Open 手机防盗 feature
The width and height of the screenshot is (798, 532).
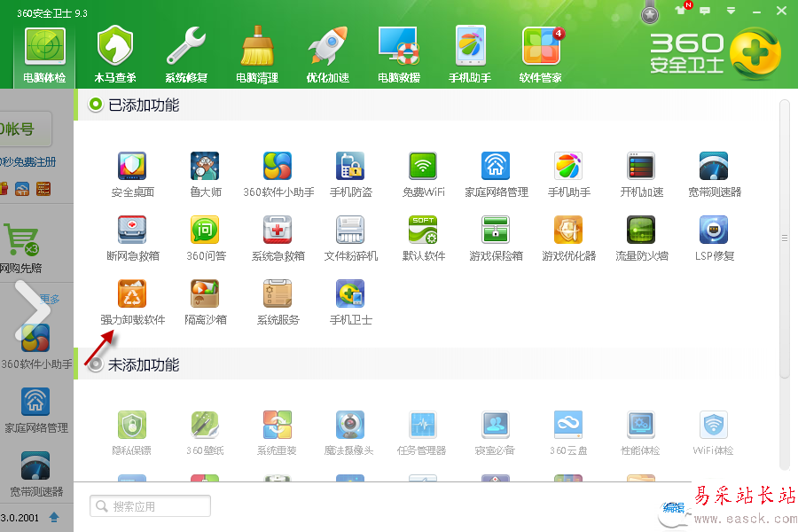click(350, 175)
